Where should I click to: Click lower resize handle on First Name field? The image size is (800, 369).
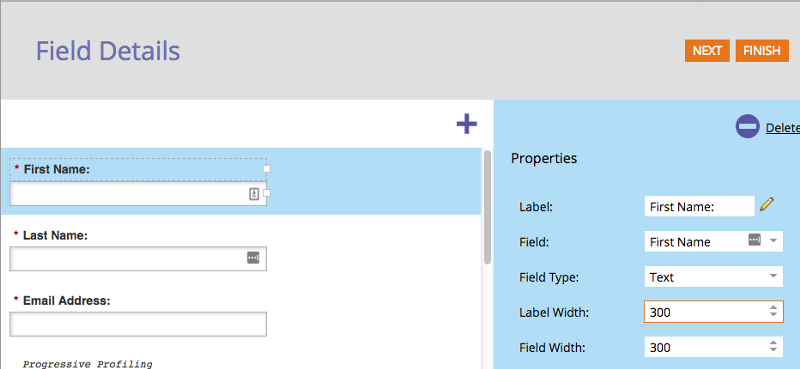pos(266,193)
